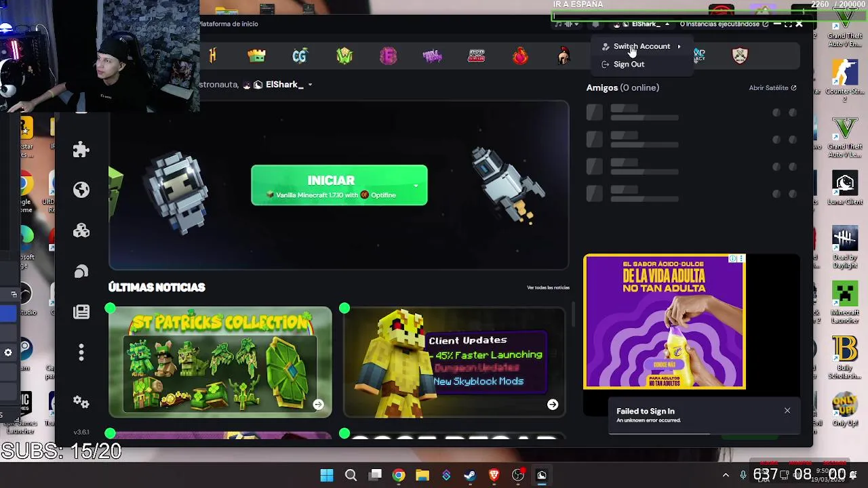Select Dead by Daylight desktop shortcut
868x488 pixels.
pyautogui.click(x=845, y=248)
